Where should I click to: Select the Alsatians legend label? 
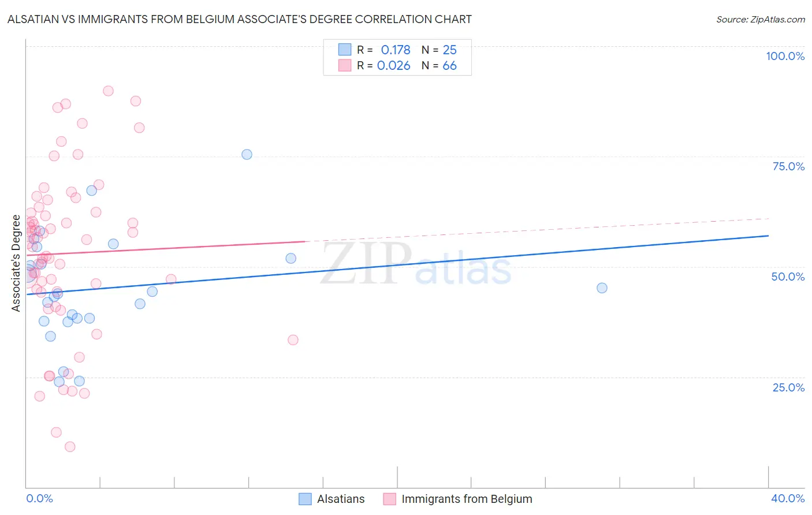pos(341,499)
